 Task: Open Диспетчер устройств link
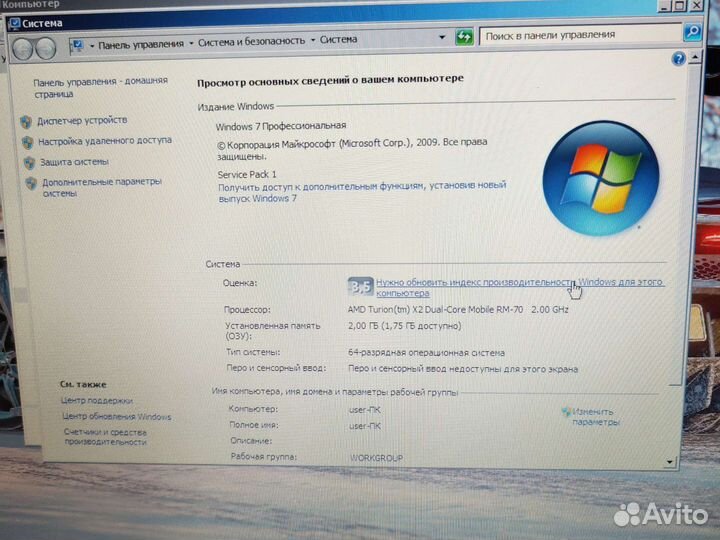coord(82,120)
